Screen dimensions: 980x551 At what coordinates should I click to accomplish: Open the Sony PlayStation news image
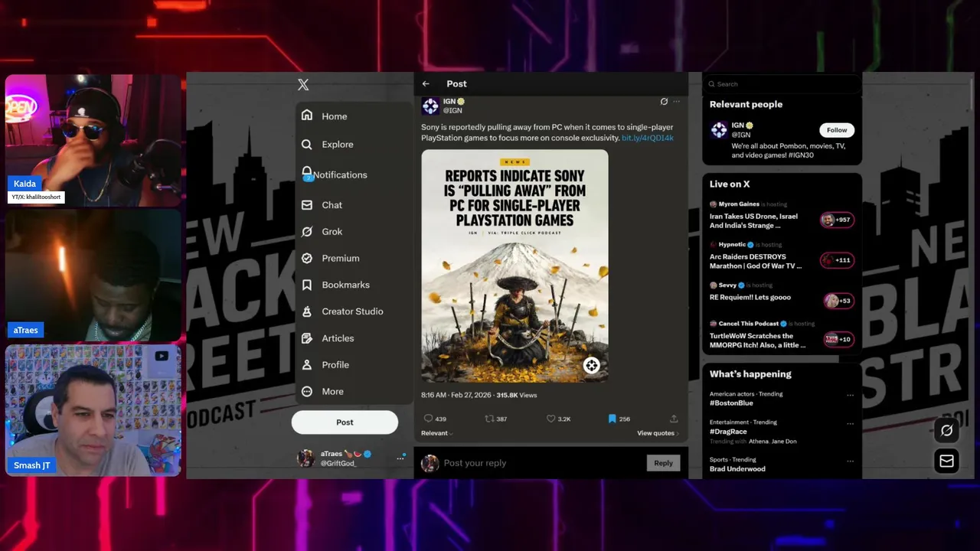(x=514, y=266)
